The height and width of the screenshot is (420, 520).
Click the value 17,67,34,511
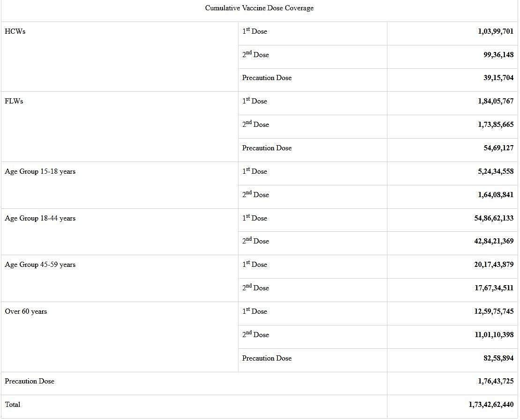coord(494,288)
